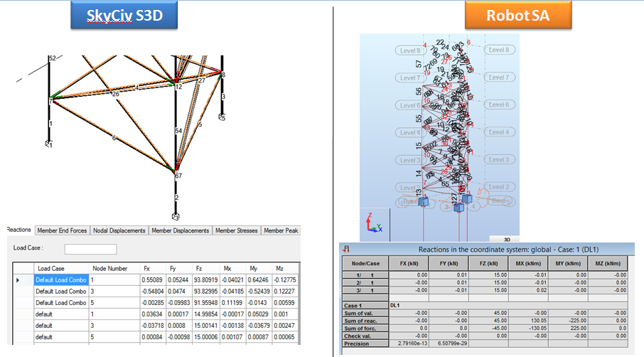
Task: Click the 130.05 MX sum of reactions value
Action: click(x=528, y=321)
